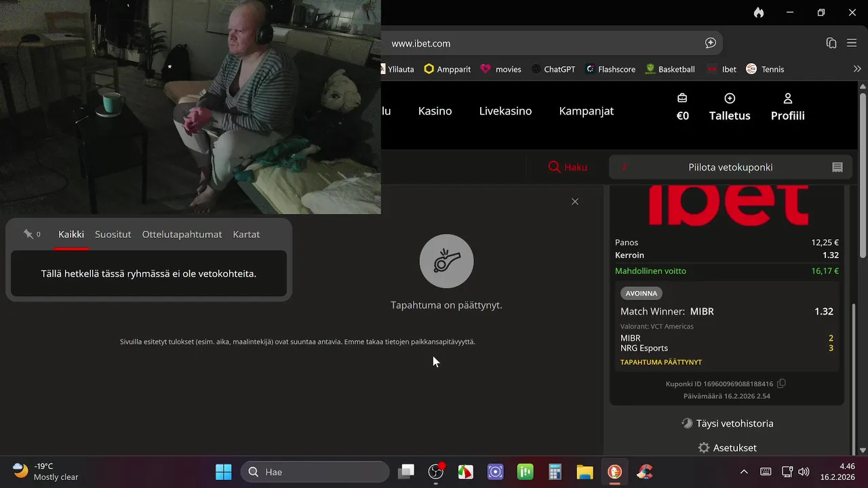Open CCleaner from the taskbar
This screenshot has width=868, height=488.
tap(645, 472)
